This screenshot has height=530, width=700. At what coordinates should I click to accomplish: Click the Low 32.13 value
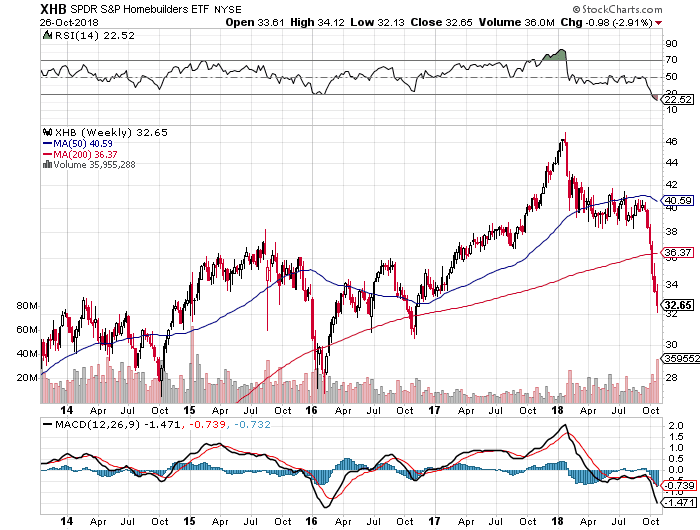pos(377,22)
